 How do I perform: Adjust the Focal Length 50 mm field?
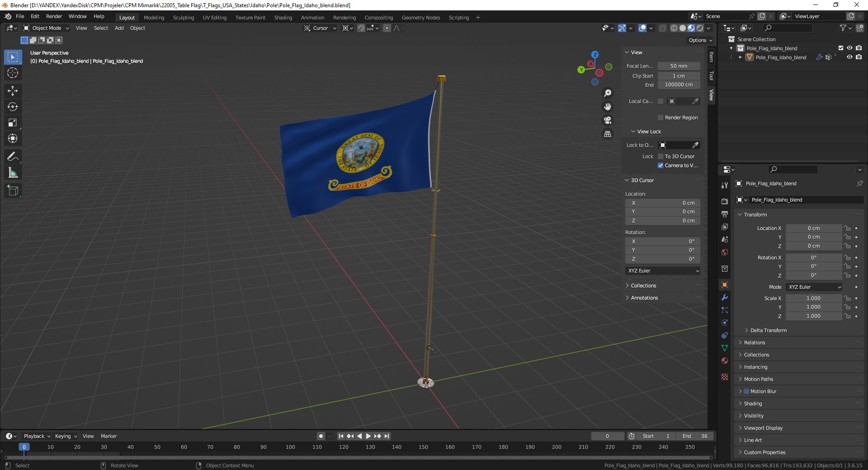(x=679, y=66)
